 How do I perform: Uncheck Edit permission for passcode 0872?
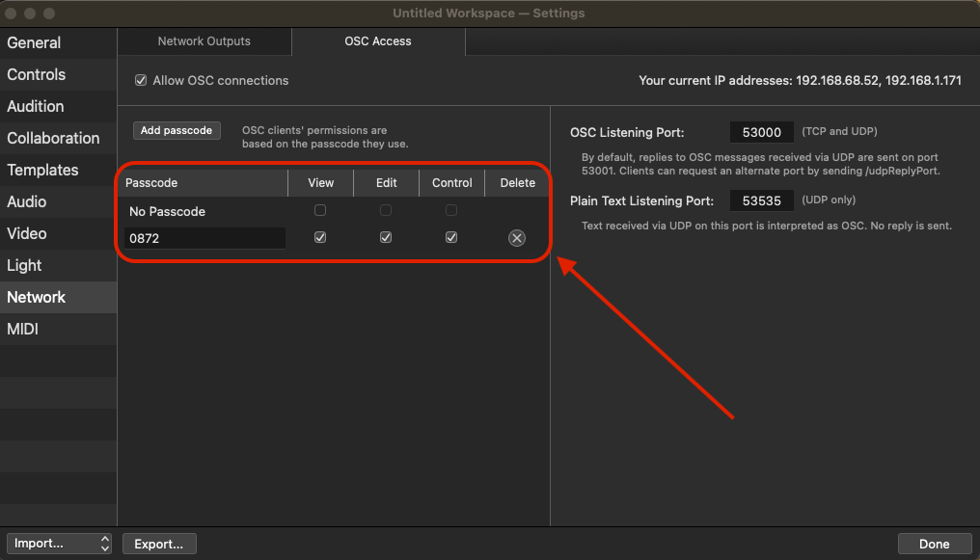pyautogui.click(x=386, y=237)
